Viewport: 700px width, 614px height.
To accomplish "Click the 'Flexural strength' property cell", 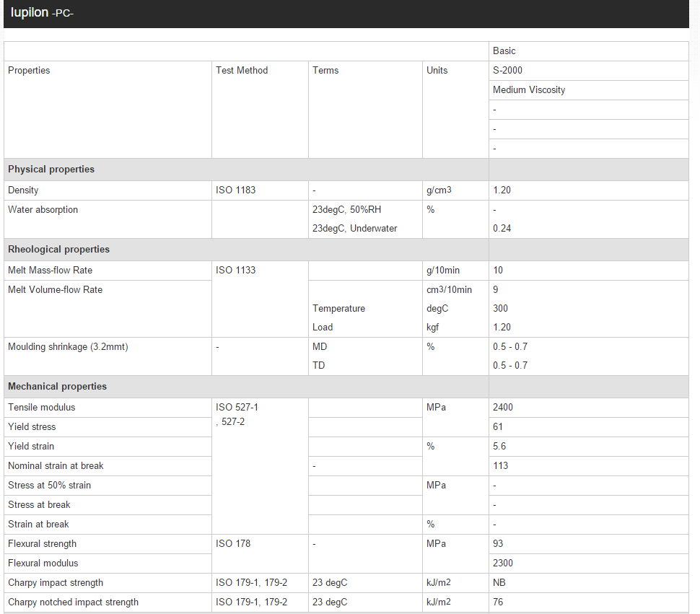I will point(108,544).
